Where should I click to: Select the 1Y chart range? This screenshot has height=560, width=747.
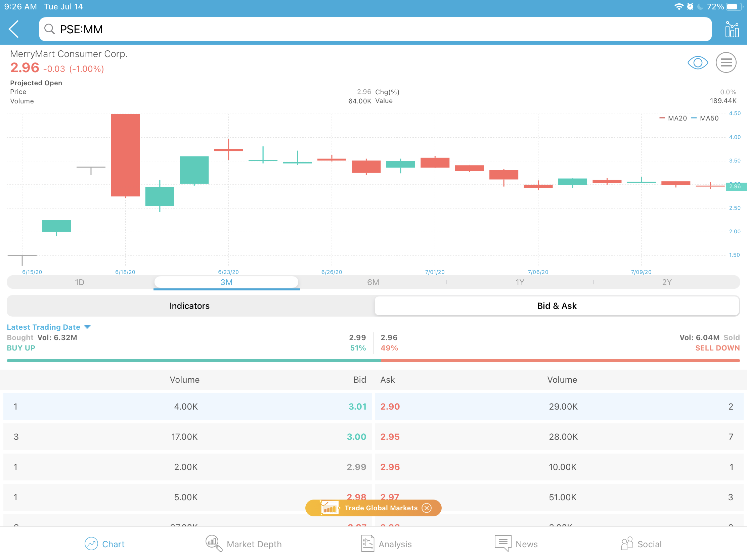coord(520,283)
